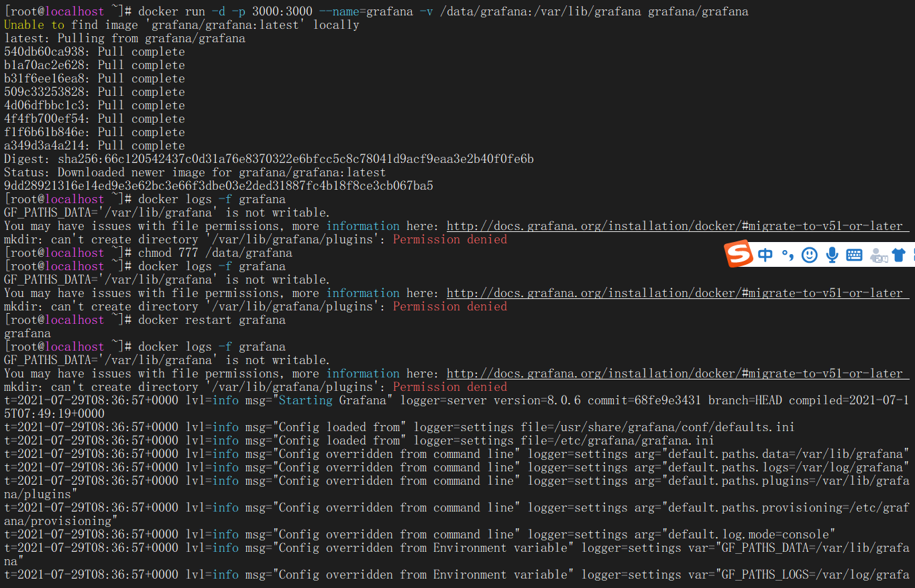The image size is (915, 588).
Task: Click the 'Unable to find image' message
Action: [182, 25]
